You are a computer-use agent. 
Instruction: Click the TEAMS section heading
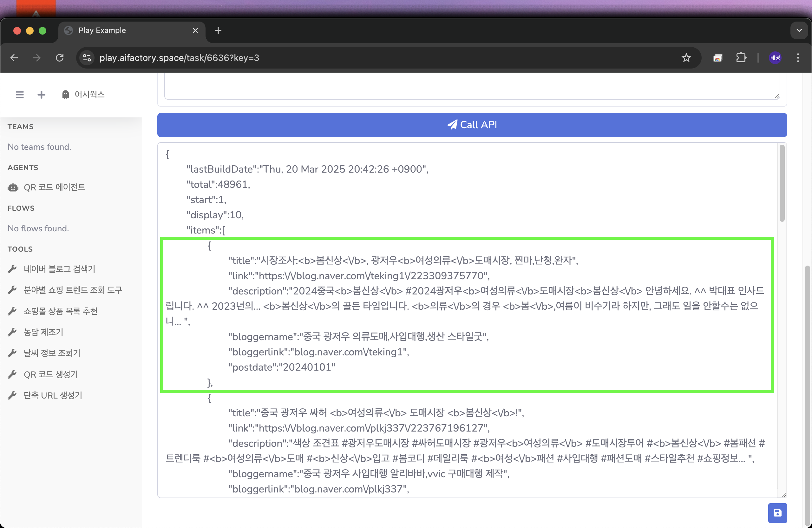(x=21, y=127)
